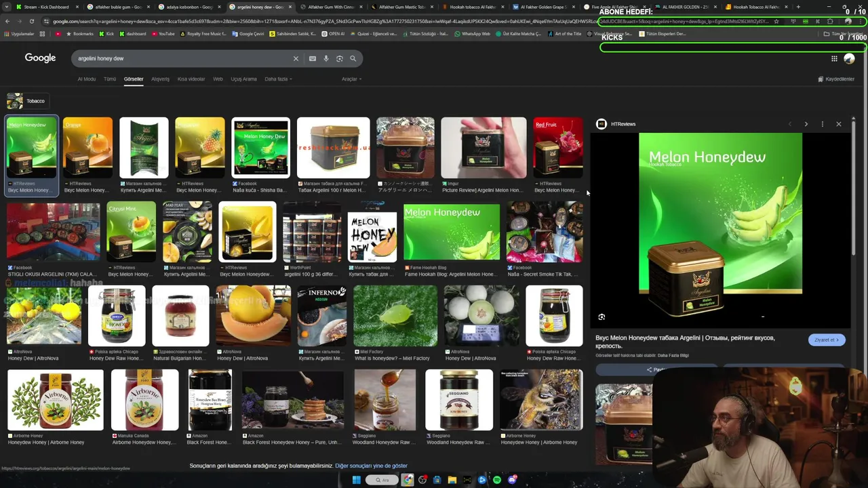This screenshot has height=488, width=868.
Task: Open the 'Red Fruit' Argelini thumbnail
Action: [557, 148]
